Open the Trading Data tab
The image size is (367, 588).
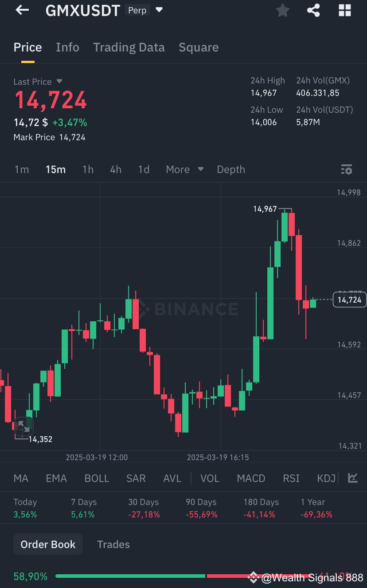tap(129, 47)
